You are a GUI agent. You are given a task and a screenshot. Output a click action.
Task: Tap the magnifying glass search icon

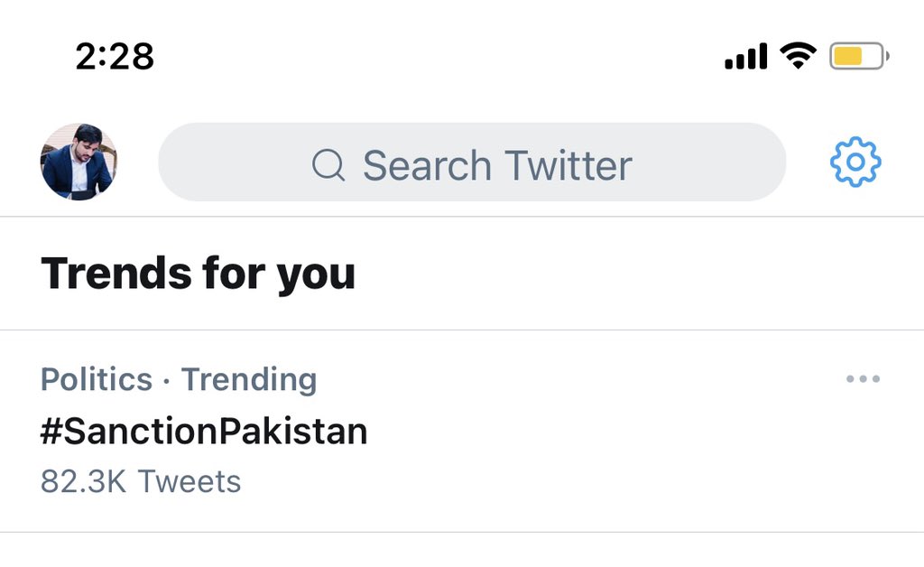(328, 165)
